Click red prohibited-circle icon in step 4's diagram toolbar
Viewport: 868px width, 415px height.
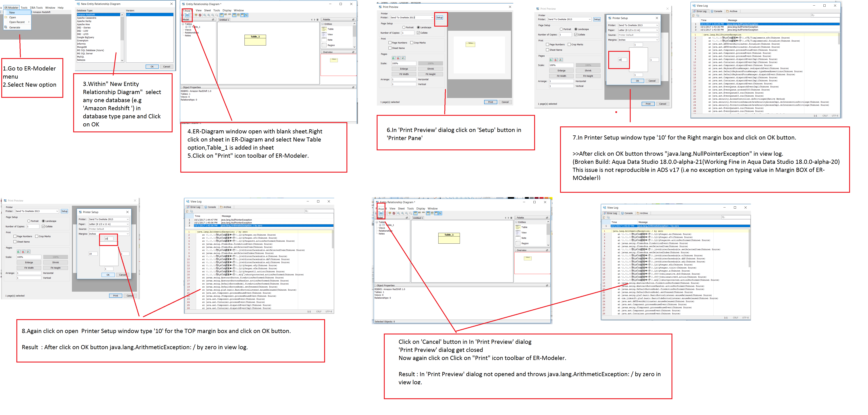click(x=200, y=15)
